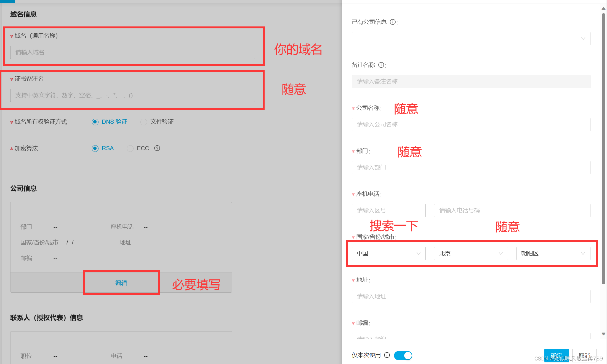Image resolution: width=607 pixels, height=364 pixels.
Task: Focus the 请输入部门 field
Action: tap(471, 168)
